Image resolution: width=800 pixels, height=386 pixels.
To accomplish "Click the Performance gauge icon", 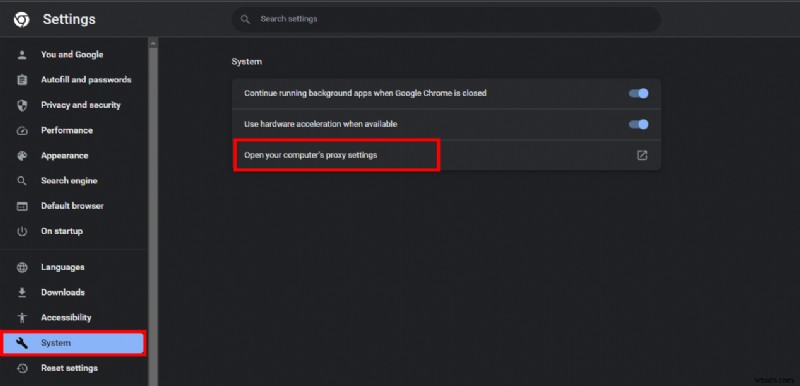I will tap(22, 131).
